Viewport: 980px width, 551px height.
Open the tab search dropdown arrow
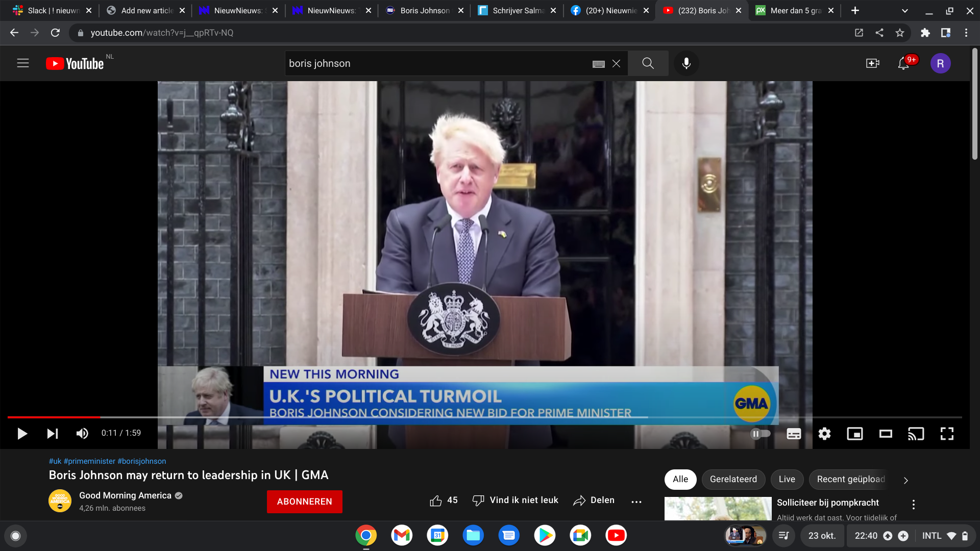coord(904,11)
